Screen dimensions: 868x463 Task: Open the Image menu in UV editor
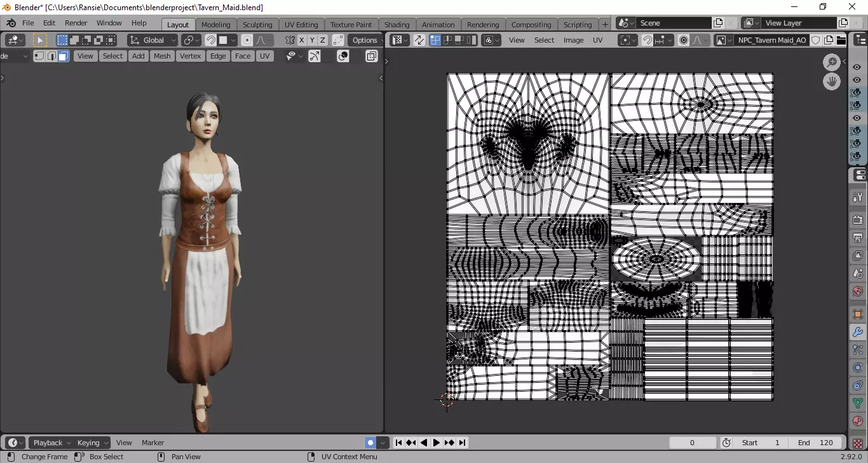pos(573,40)
